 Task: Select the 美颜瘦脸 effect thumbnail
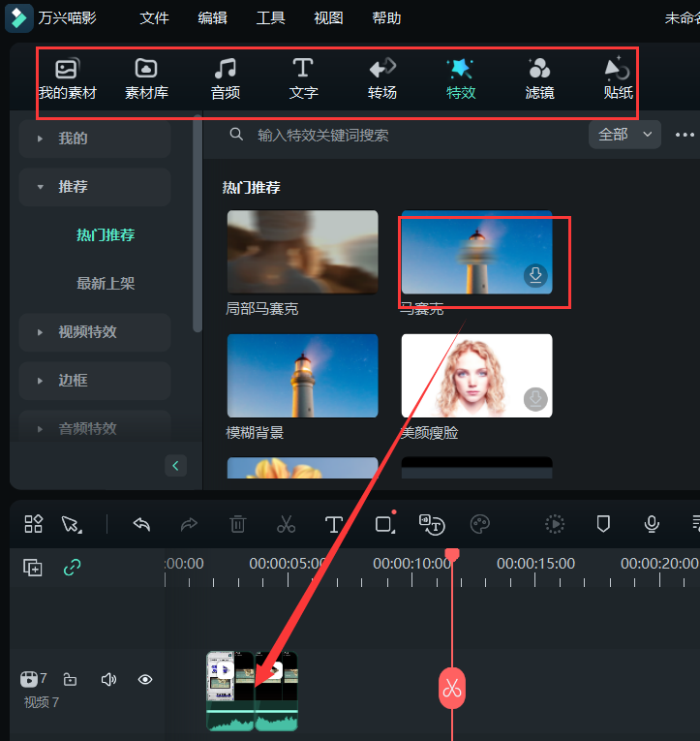(476, 376)
